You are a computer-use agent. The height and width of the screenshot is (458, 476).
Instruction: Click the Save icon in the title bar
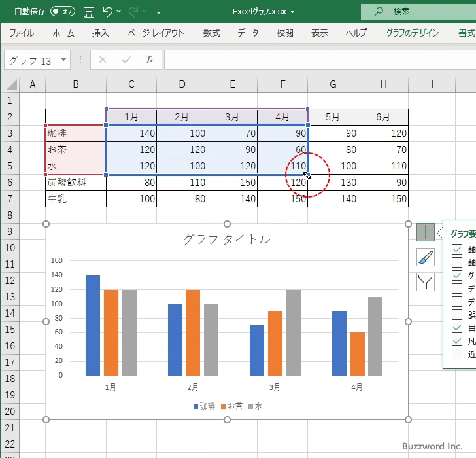tap(89, 12)
